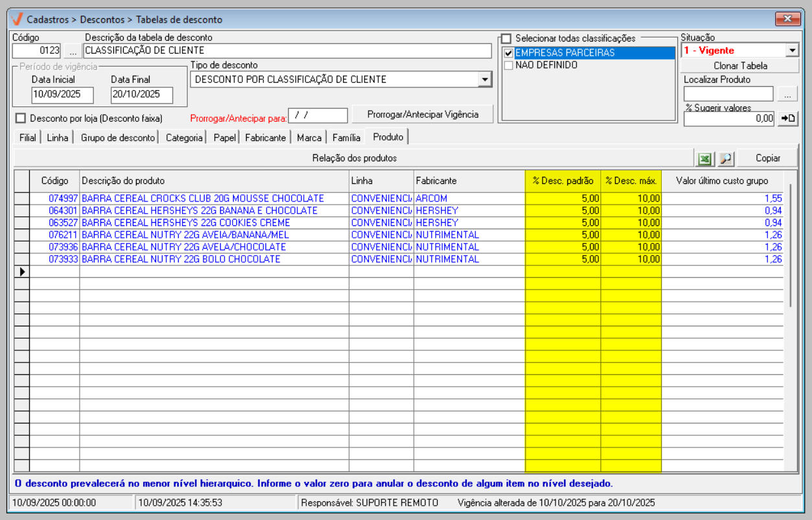Uncheck EMPRESAS PARCEIRAS classification

pos(509,53)
